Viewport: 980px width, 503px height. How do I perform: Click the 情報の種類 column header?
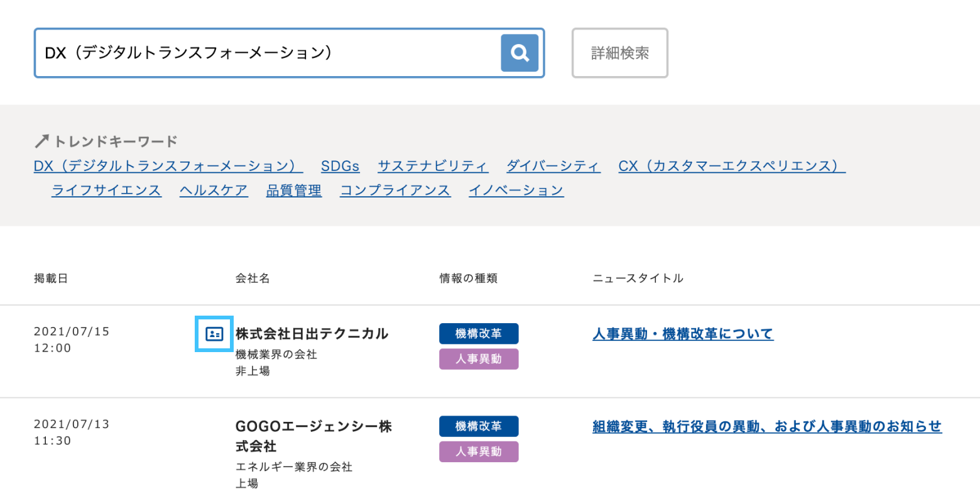[x=469, y=278]
